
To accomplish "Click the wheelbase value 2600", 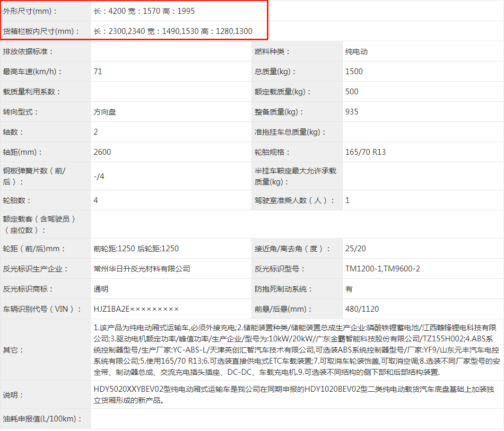I will [x=102, y=152].
